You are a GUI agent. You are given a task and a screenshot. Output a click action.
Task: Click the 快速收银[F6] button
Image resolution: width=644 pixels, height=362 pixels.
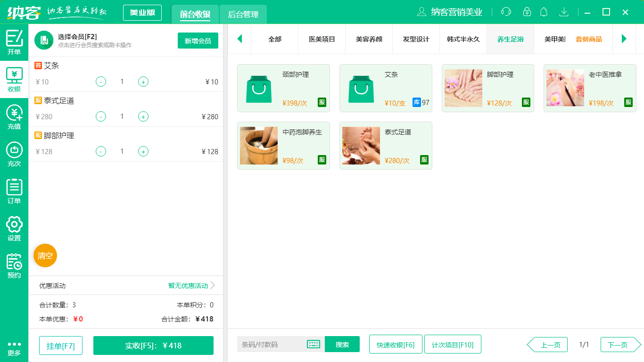[396, 344]
